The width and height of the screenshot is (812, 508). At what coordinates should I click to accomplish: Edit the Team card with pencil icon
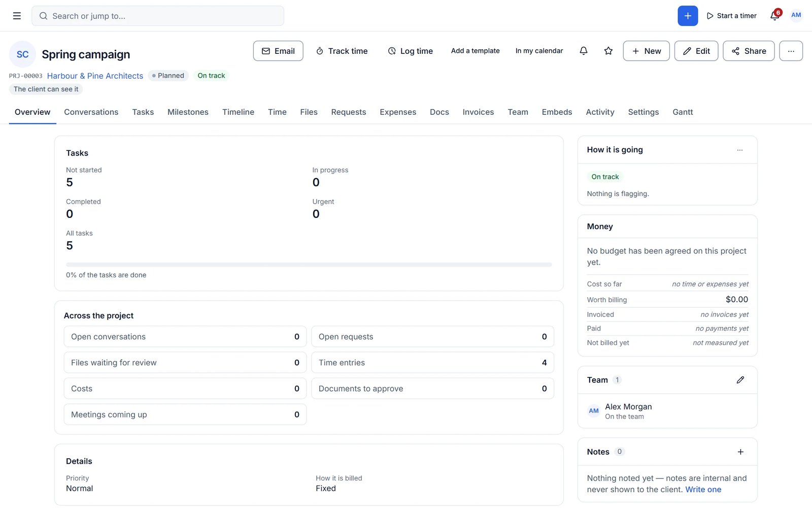(x=740, y=380)
